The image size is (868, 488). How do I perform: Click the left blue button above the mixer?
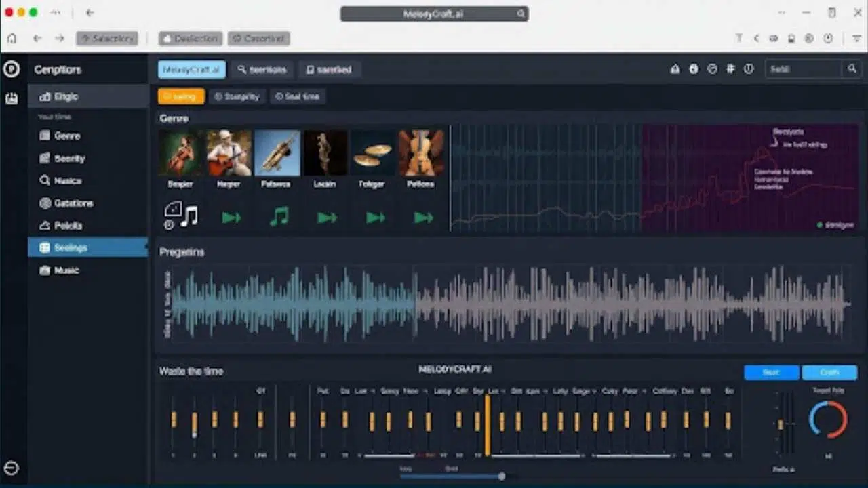click(x=772, y=372)
